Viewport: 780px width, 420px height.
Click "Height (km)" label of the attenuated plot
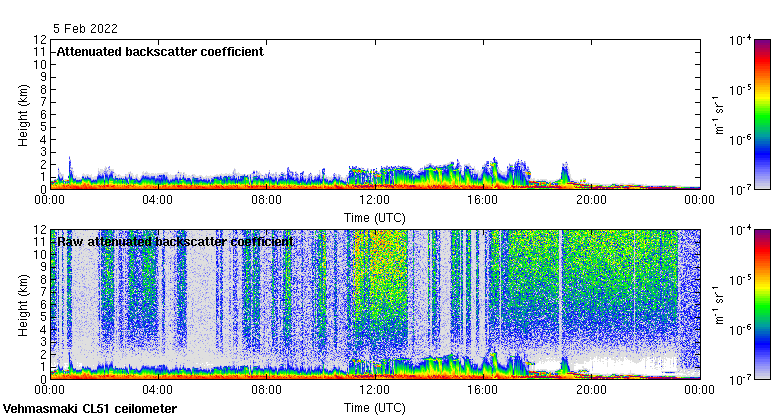pyautogui.click(x=22, y=113)
